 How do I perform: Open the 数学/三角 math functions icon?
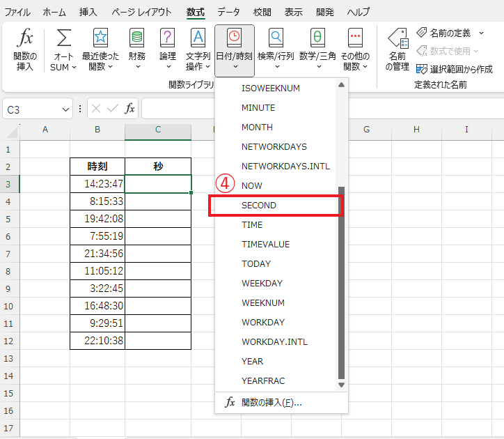317,38
